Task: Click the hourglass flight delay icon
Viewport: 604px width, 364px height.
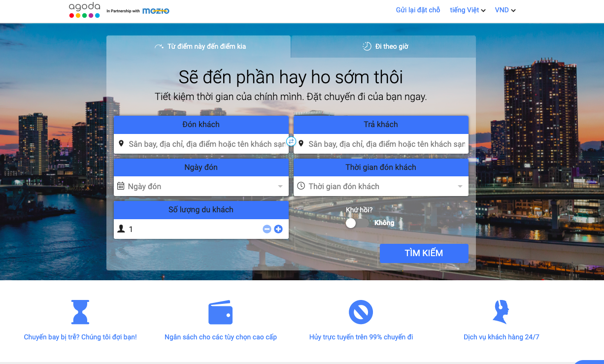Action: click(80, 312)
